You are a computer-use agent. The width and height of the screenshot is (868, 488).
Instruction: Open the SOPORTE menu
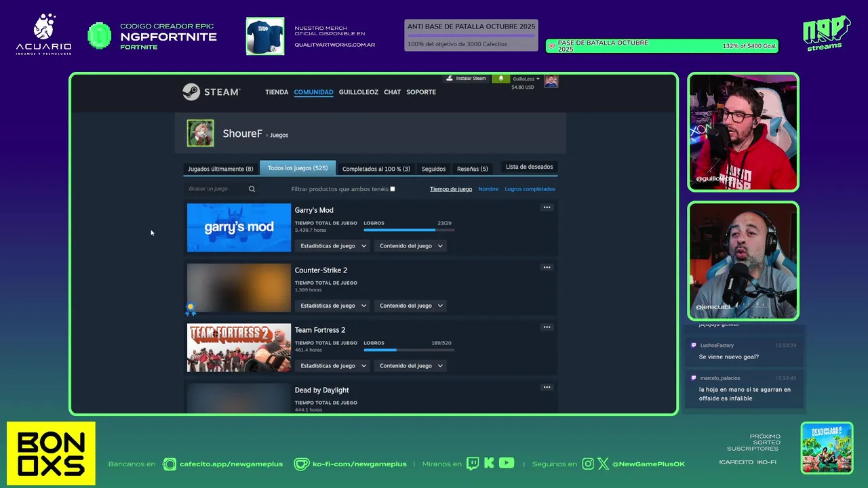coord(421,92)
